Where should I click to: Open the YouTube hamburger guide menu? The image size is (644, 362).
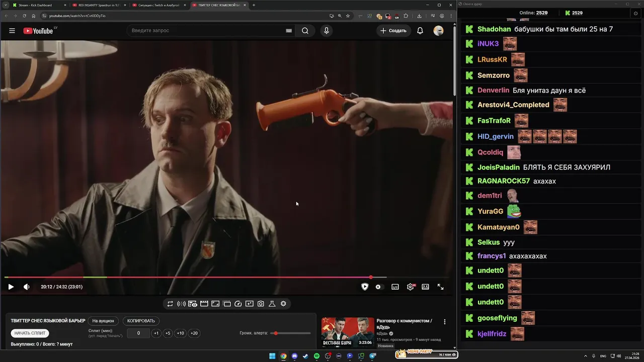coord(12,31)
